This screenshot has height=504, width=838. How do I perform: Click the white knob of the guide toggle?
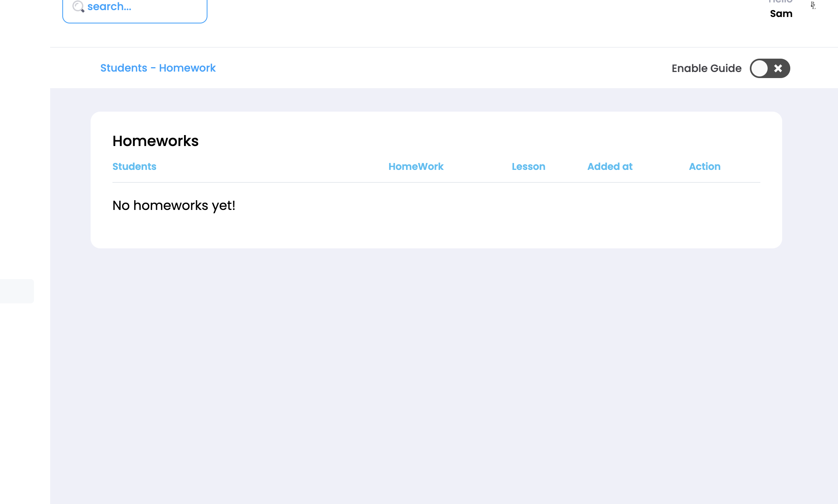[x=760, y=68]
